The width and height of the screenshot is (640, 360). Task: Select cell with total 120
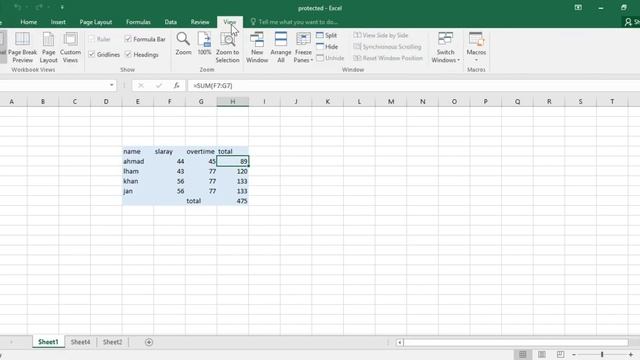[233, 171]
